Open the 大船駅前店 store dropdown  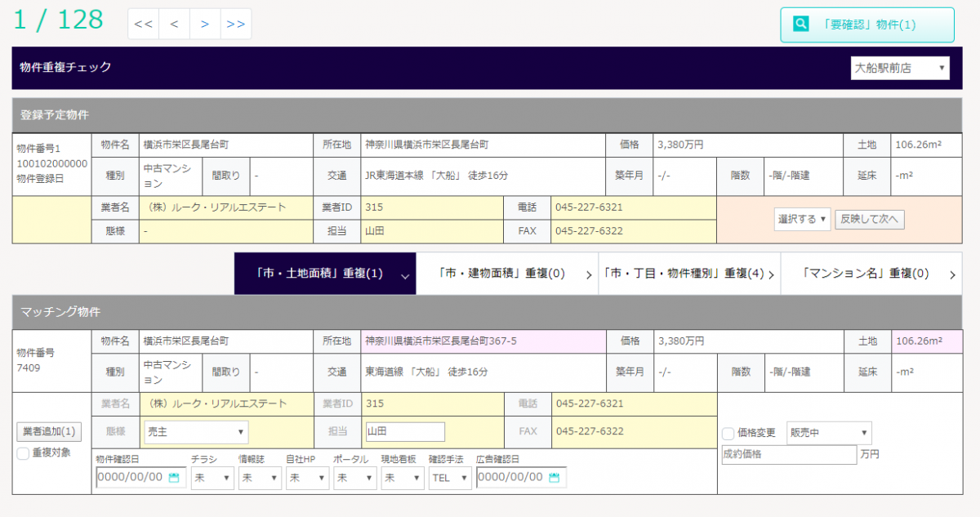(x=900, y=69)
